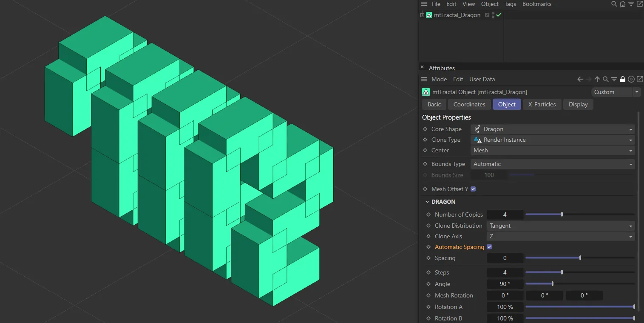Open the User Data menu
The image size is (644, 323).
(x=482, y=79)
